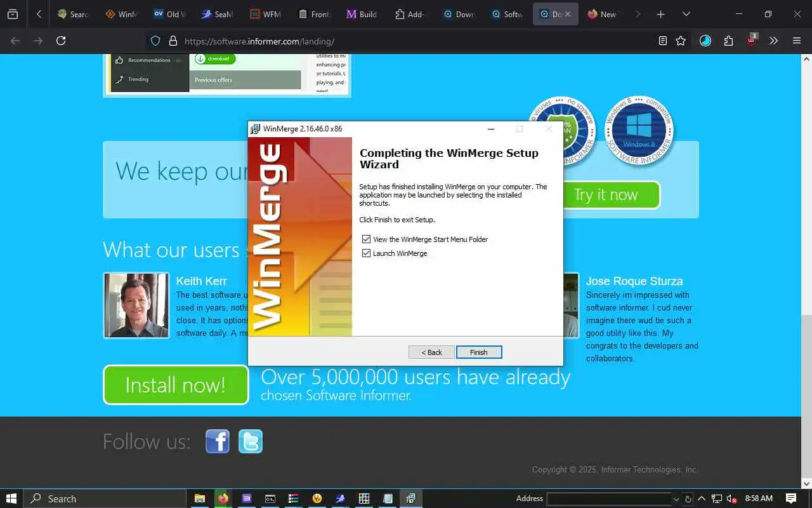Switch to the SeaM browser tab
Screen dimensions: 812x508
[x=218, y=14]
